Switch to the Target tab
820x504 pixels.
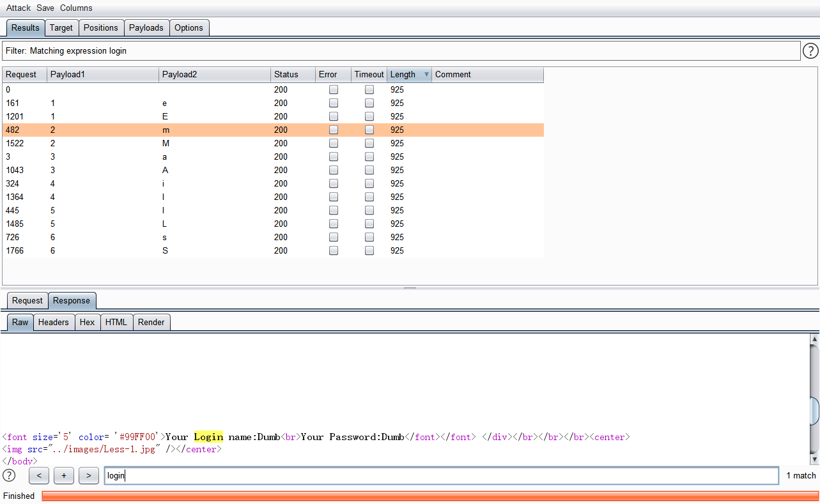coord(61,27)
